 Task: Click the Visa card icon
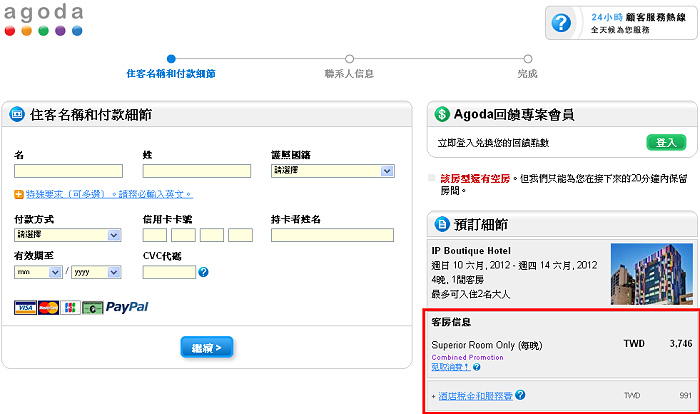(x=25, y=307)
